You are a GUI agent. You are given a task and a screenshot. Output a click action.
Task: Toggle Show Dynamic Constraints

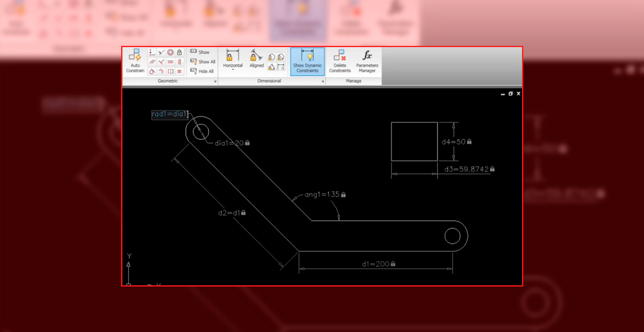coord(308,61)
